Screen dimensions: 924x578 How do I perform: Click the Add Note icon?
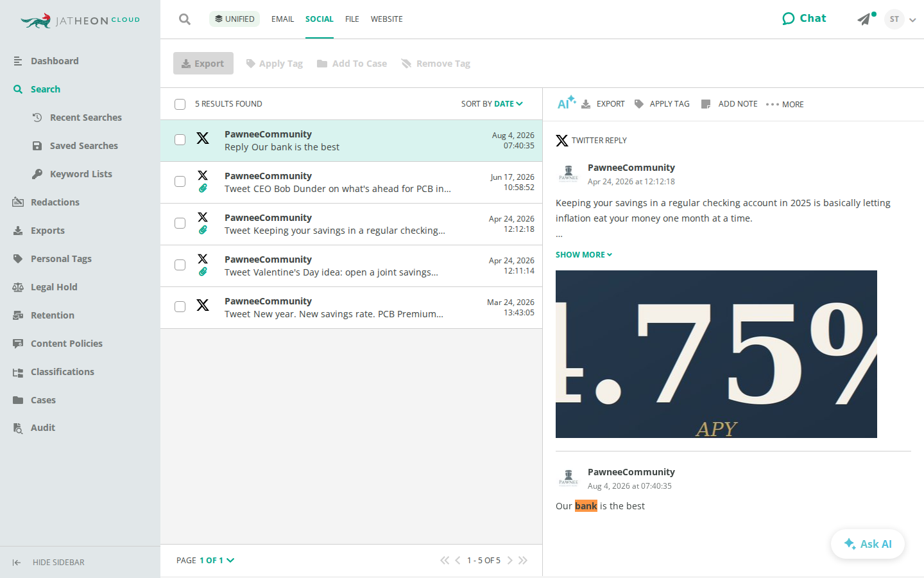(x=706, y=104)
